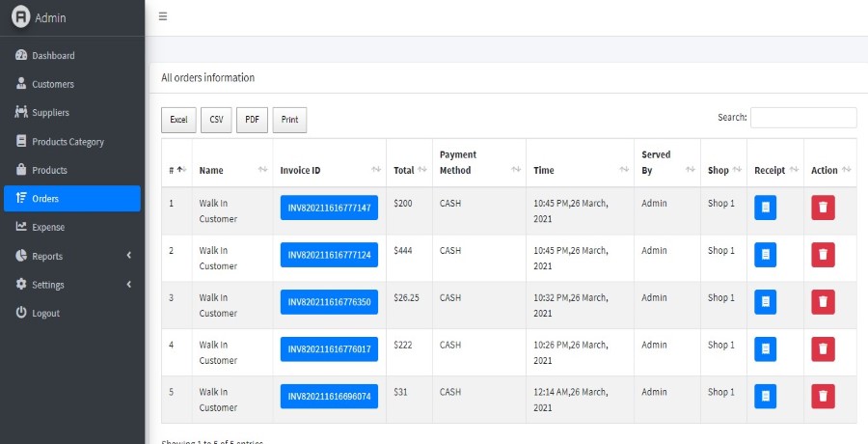Export orders to Excel
868x444 pixels.
click(178, 120)
